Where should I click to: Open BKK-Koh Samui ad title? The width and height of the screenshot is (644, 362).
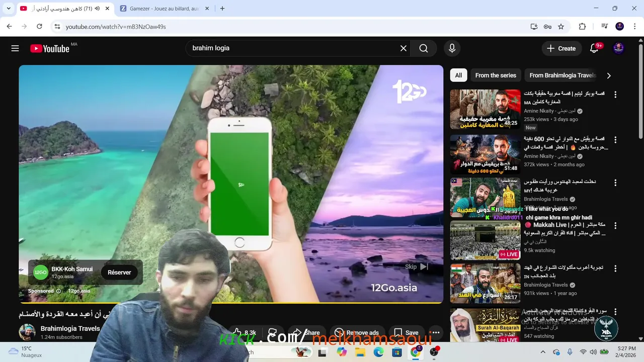[x=72, y=269]
